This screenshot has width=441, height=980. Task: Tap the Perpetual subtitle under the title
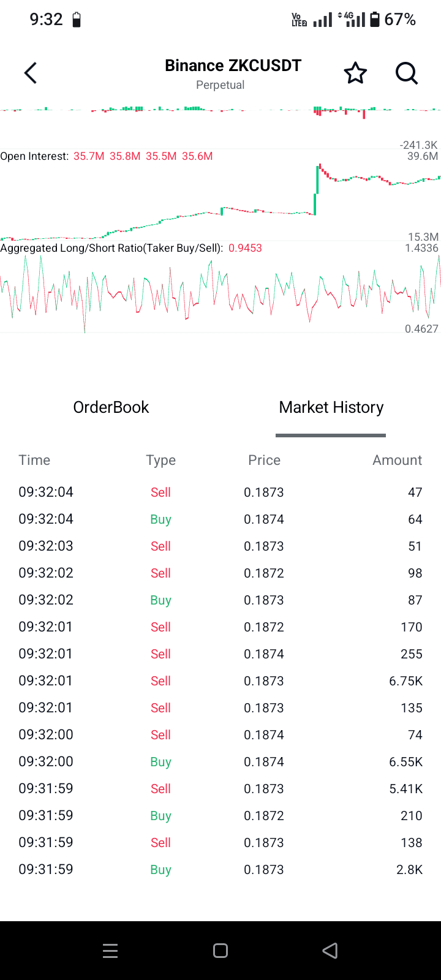(220, 85)
